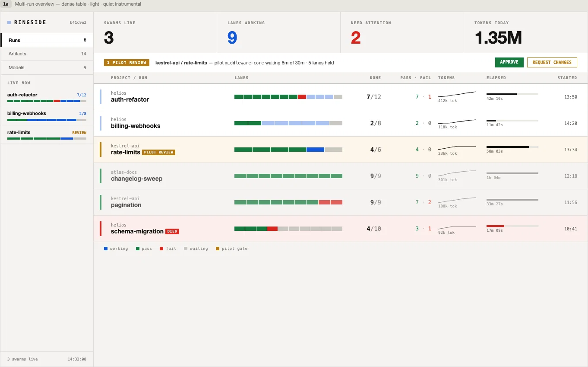Open the auth-refactor run in the table

point(341,97)
